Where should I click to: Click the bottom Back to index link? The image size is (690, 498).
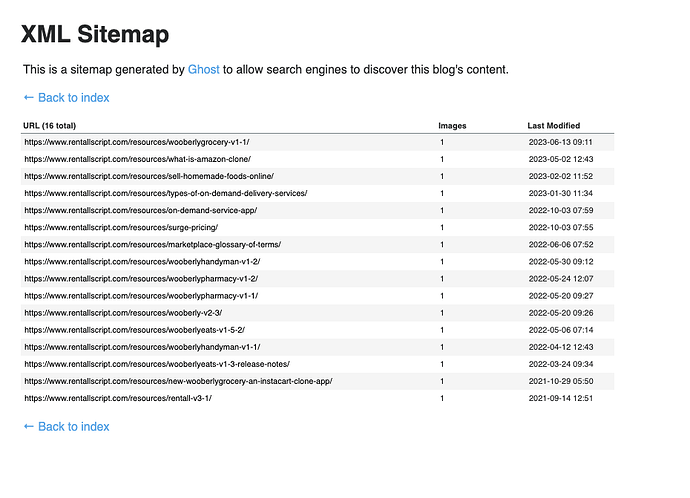66,427
